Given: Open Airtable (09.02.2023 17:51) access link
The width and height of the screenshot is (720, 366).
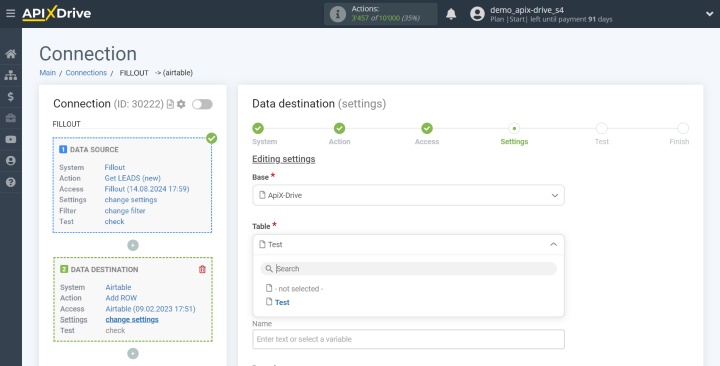Looking at the screenshot, I should click(151, 309).
